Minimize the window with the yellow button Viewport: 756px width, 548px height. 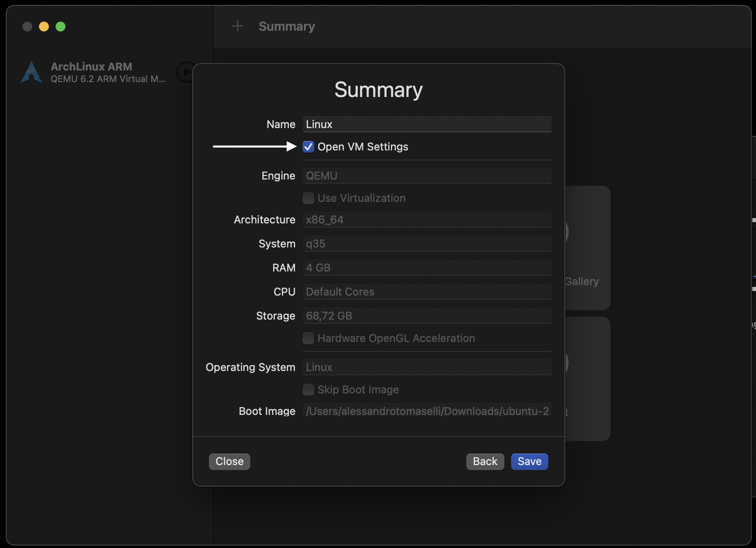[x=44, y=27]
